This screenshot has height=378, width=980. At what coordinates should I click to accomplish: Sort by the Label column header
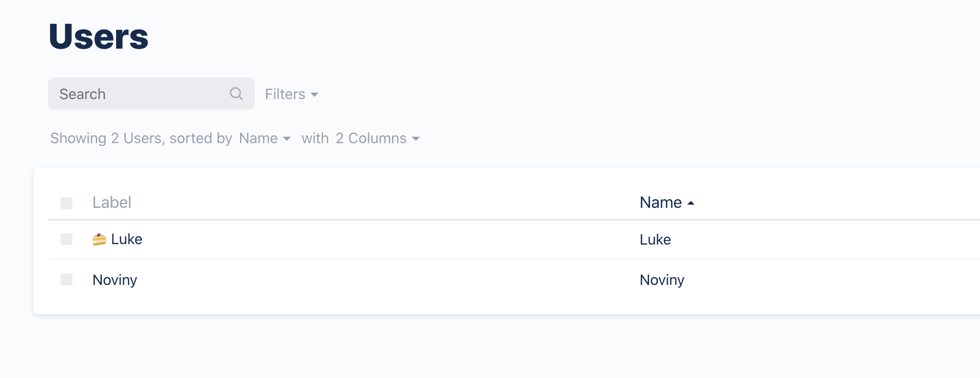(112, 202)
